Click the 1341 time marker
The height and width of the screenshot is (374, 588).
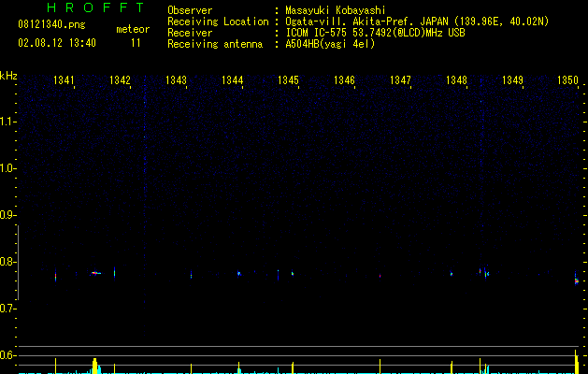[64, 80]
